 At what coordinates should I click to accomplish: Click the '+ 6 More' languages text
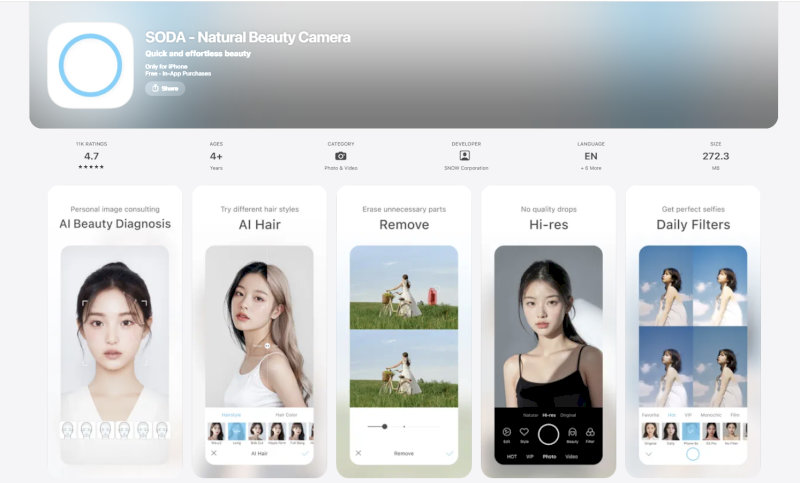[x=591, y=168]
